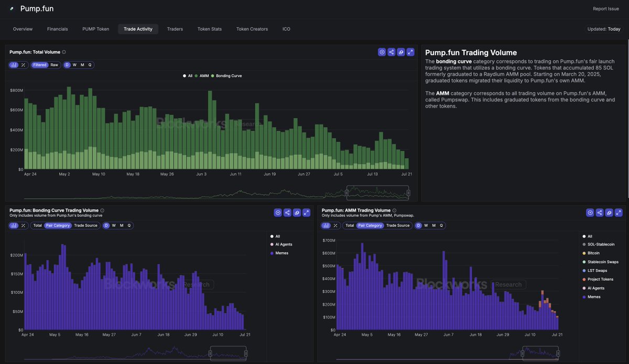Copy Bonding Curve Trading Volume chart image
Viewport: 629px width, 364px height.
point(297,212)
